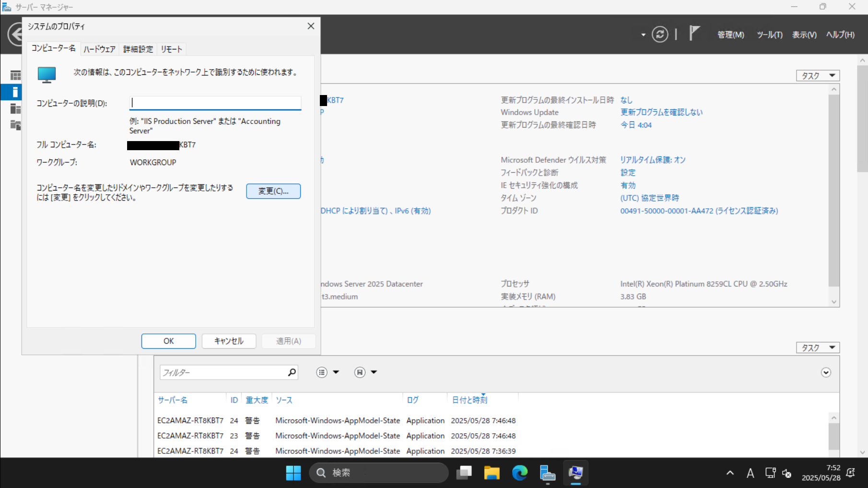Open the タスク dropdown in the events panel

coord(817,347)
